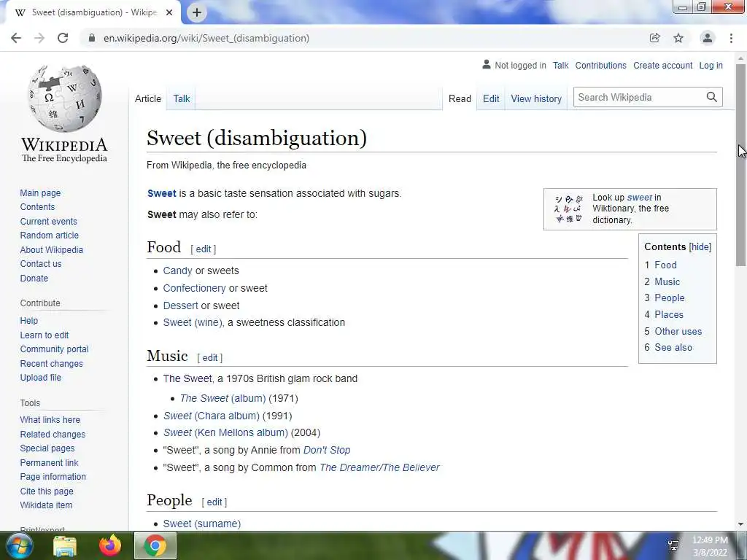The width and height of the screenshot is (747, 560).
Task: Click the not-logged-in user icon
Action: pos(487,64)
